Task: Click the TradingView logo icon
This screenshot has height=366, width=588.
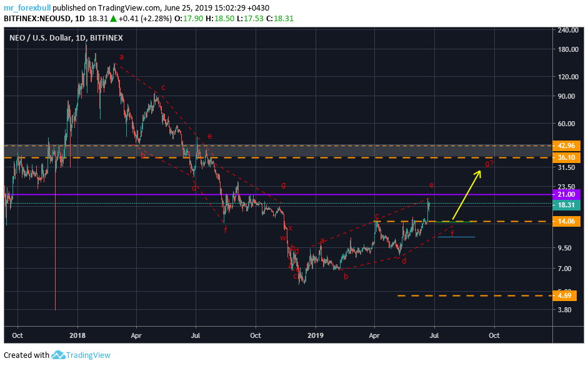Action: click(58, 355)
